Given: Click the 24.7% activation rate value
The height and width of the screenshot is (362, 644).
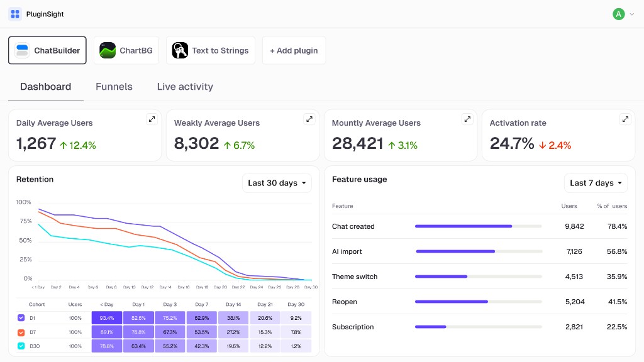Looking at the screenshot, I should (x=512, y=144).
